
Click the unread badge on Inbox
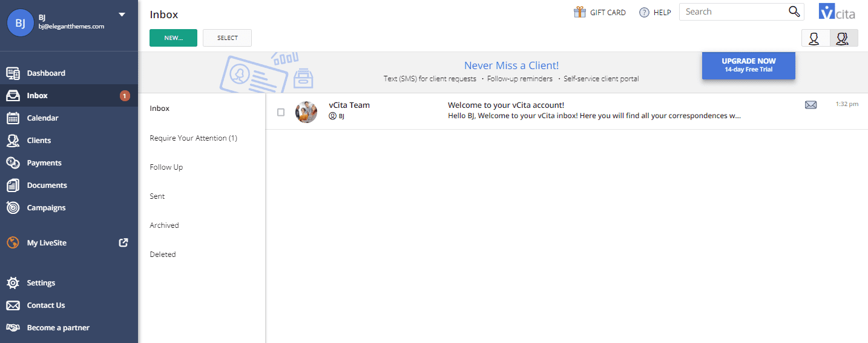[x=125, y=96]
